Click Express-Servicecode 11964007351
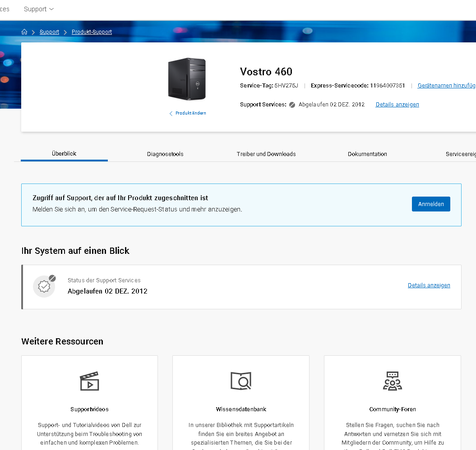Image resolution: width=476 pixels, height=450 pixels. pos(388,86)
